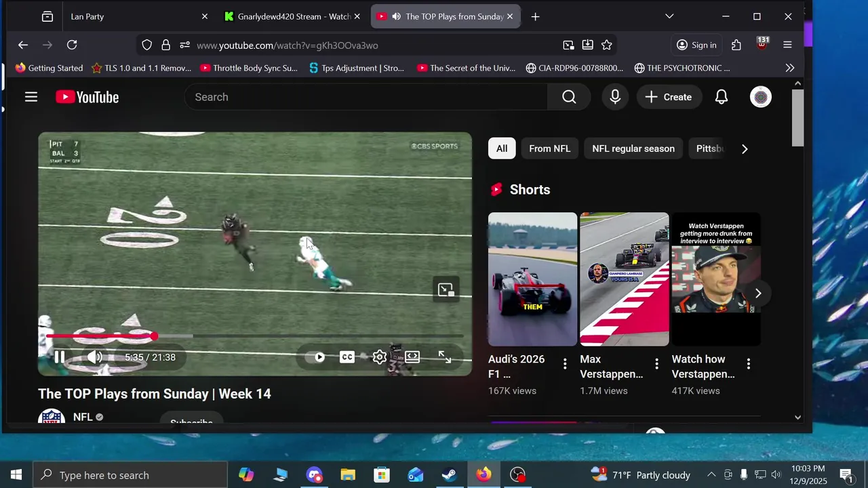
Task: Switch to Gnarlydewd420 Stream tab
Action: (x=293, y=16)
